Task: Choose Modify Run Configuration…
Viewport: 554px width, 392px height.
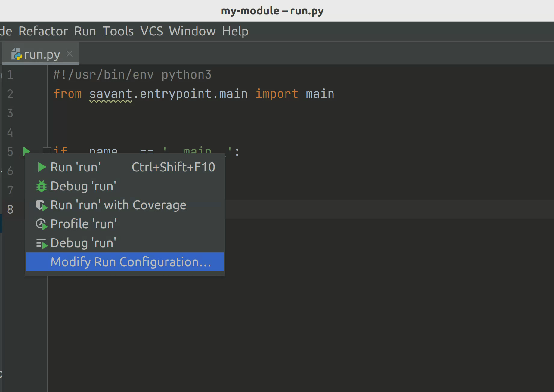Action: [125, 262]
